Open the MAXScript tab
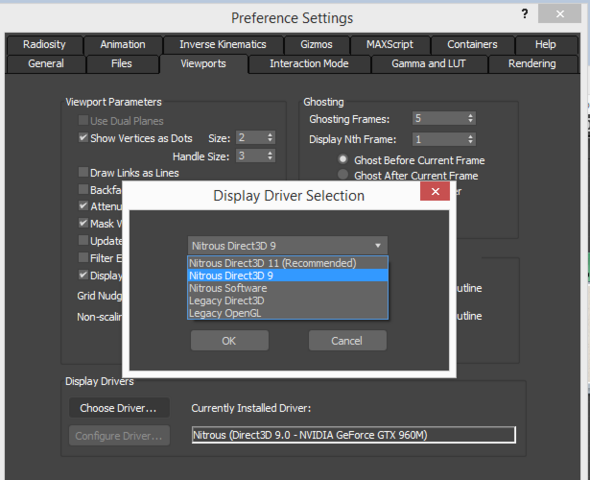This screenshot has width=590, height=480. 390,44
